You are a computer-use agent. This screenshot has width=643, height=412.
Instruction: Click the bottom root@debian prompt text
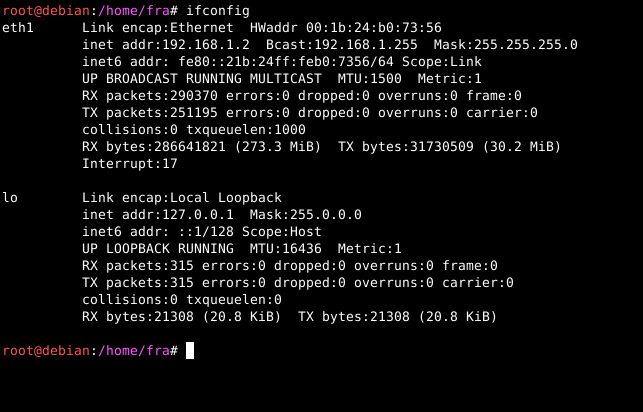coord(46,351)
